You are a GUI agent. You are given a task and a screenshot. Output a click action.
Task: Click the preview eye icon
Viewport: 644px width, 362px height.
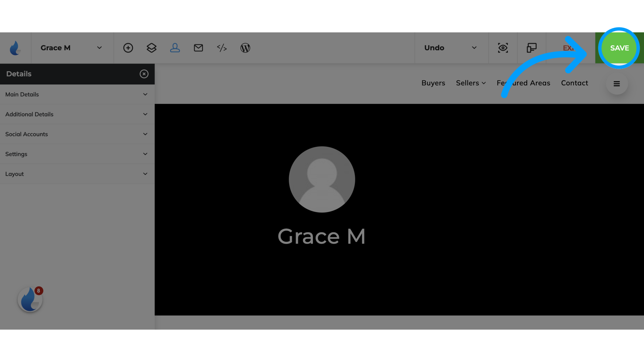503,48
